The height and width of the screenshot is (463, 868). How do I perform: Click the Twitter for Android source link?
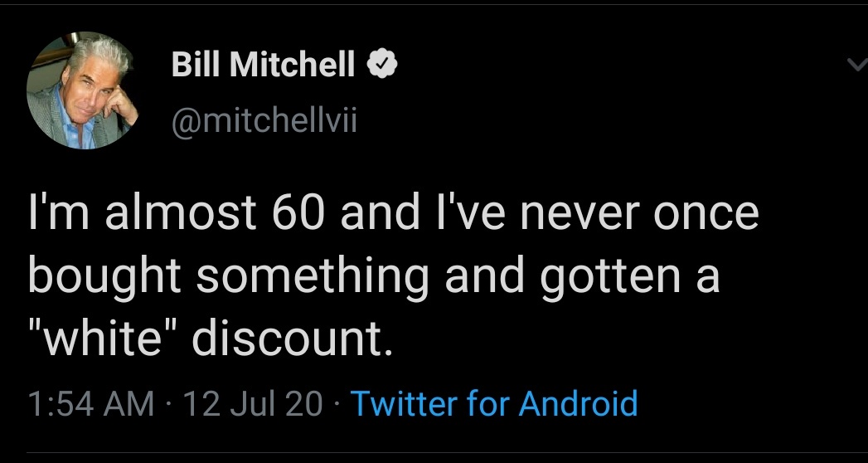[494, 403]
